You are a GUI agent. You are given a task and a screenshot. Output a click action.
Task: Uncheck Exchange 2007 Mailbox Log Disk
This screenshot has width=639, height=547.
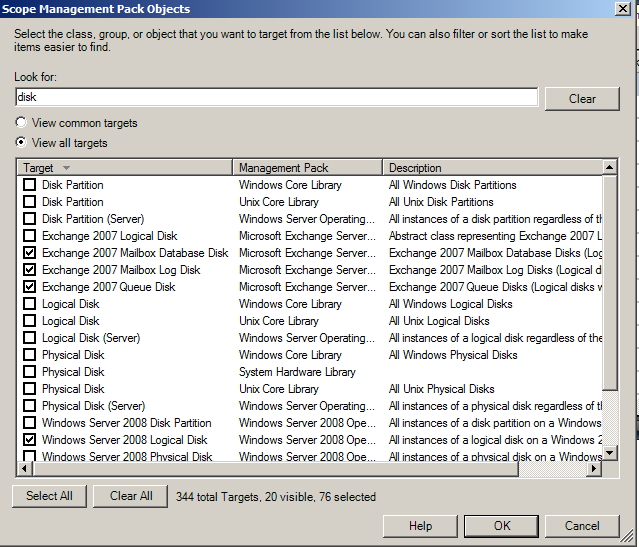point(29,270)
